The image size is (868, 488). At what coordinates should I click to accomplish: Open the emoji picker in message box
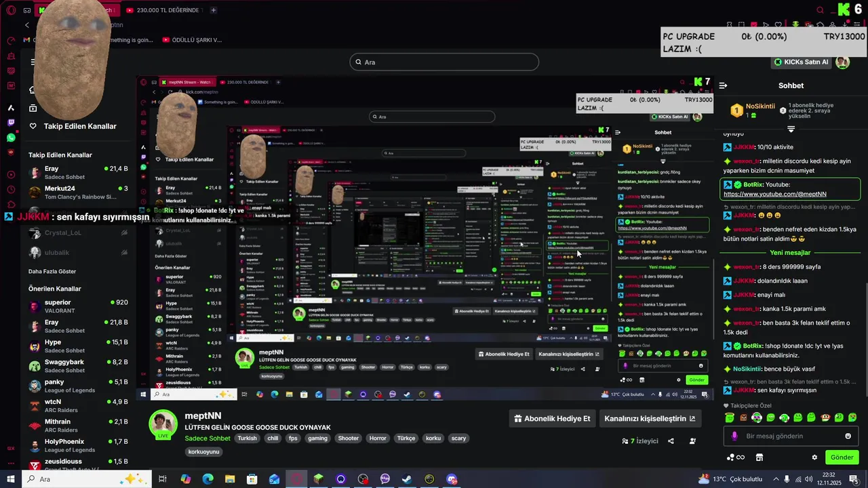pos(848,436)
